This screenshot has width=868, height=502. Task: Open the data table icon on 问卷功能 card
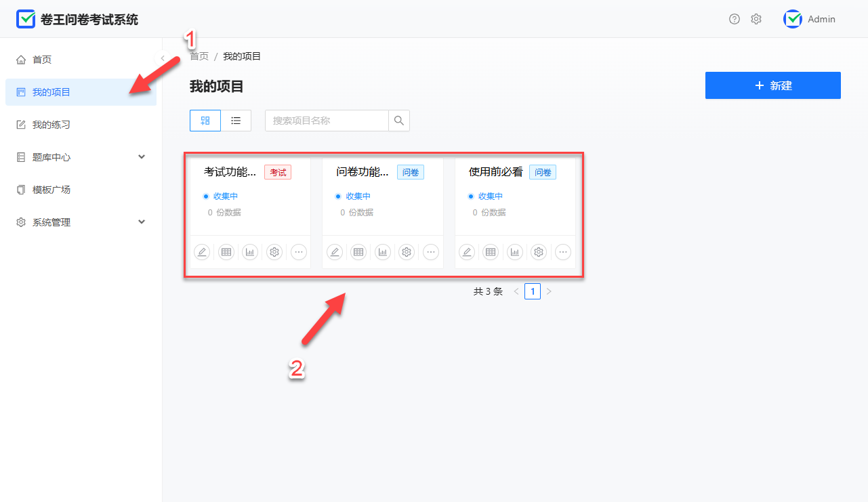[x=358, y=252]
